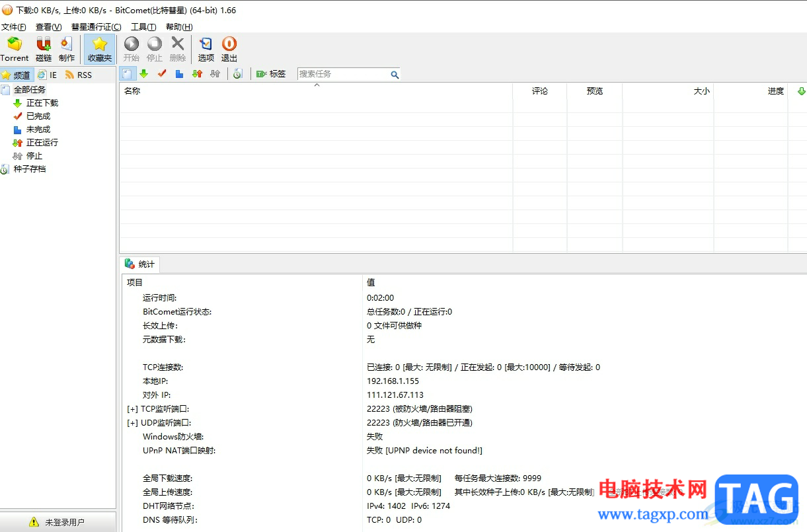Image resolution: width=807 pixels, height=532 pixels.
Task: Open the 统计 statistics tab
Action: (139, 264)
